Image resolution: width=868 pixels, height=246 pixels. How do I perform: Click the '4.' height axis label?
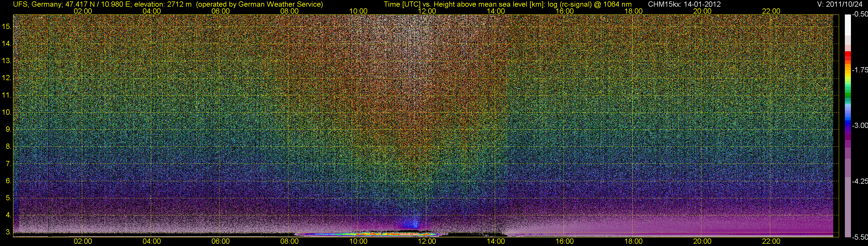point(8,215)
